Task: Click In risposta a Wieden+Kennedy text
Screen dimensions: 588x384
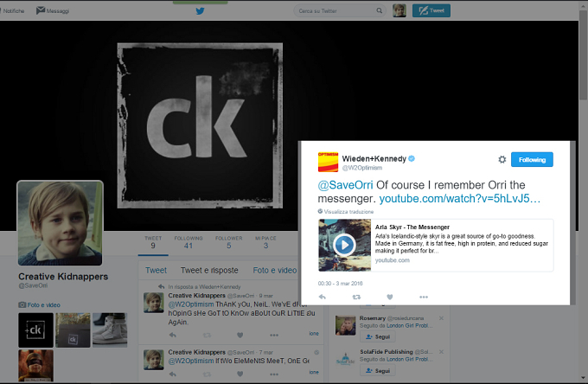Action: coord(204,287)
